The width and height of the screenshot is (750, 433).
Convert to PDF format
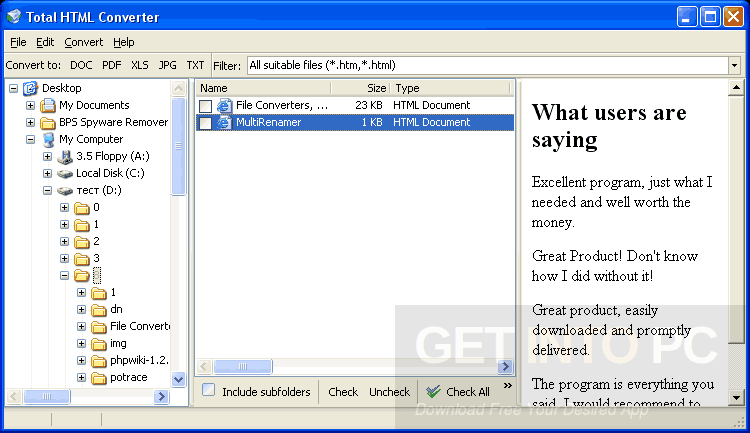point(111,66)
